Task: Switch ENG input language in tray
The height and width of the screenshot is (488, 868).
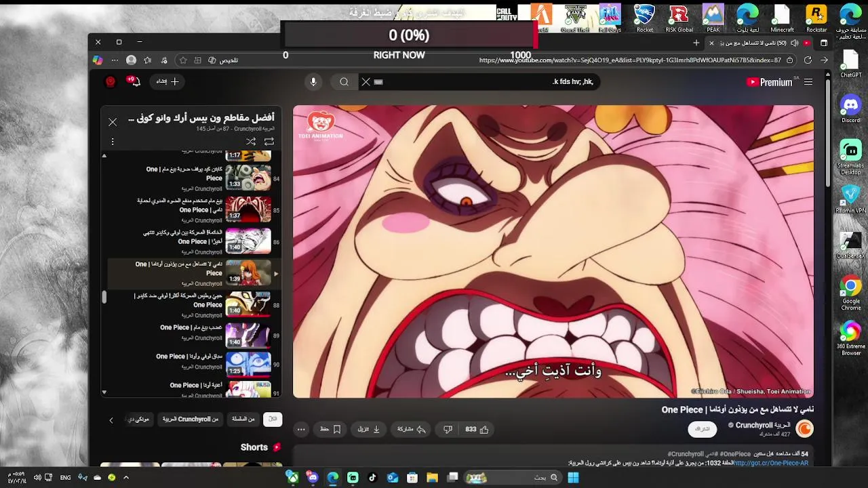Action: [x=65, y=478]
